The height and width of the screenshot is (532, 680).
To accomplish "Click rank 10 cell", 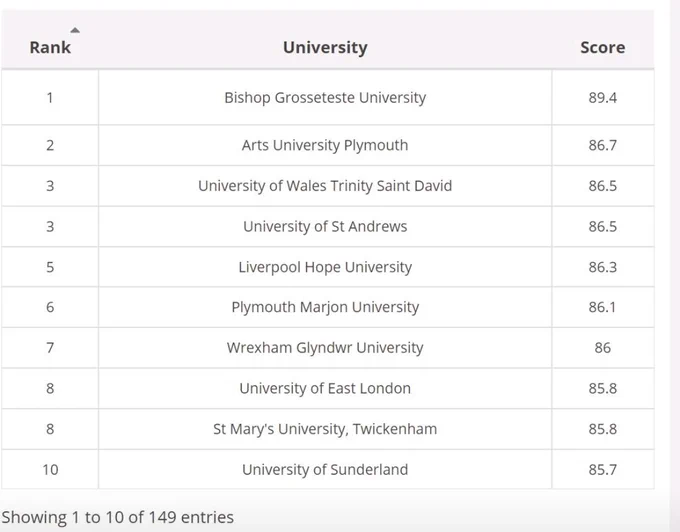I will (50, 470).
